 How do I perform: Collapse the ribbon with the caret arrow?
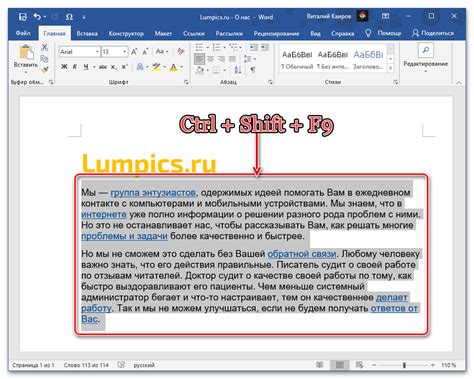click(459, 82)
